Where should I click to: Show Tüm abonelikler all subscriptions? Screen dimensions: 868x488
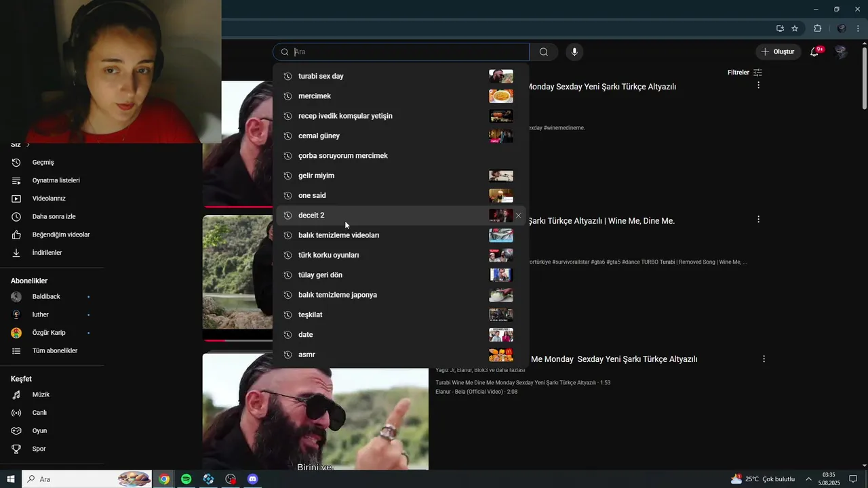click(x=54, y=351)
